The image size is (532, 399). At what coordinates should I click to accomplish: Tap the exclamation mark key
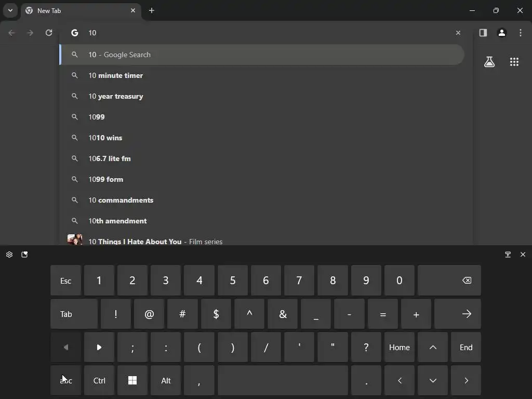tap(116, 314)
